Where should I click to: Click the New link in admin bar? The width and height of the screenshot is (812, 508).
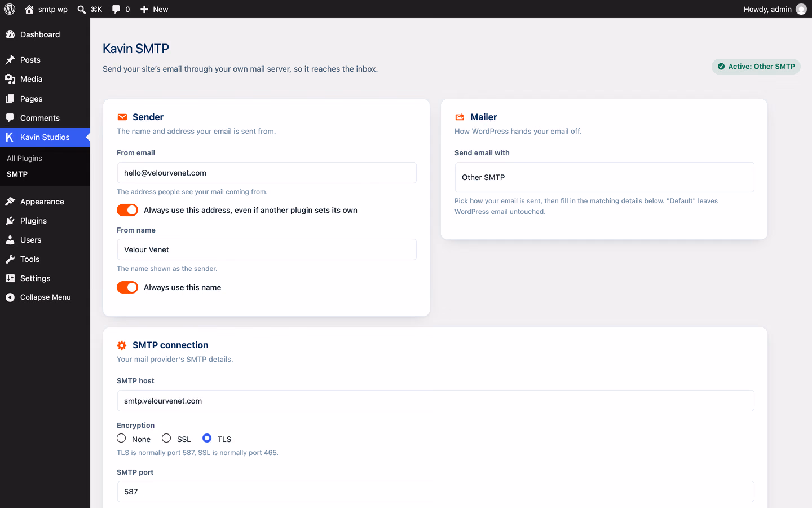tap(161, 9)
